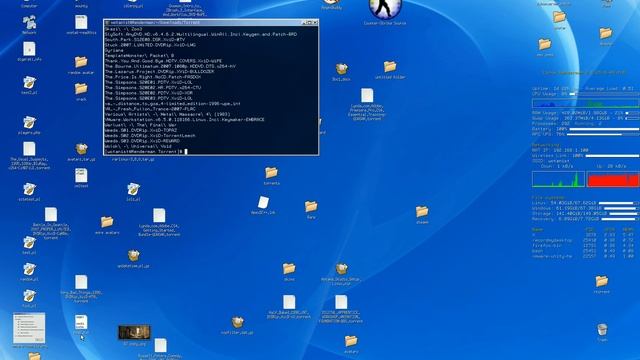This screenshot has width=640, height=360.
Task: Click 'Stuck.2007.LiMiTED.DVDRip.XviD-LMG' terminal line
Action: tap(150, 45)
